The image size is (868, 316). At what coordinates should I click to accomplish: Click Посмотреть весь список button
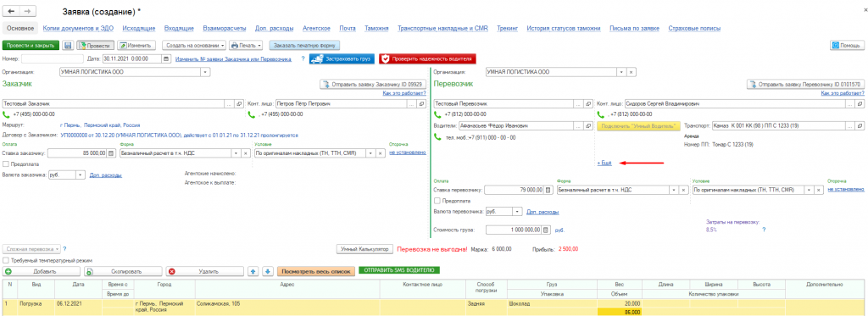[x=315, y=272]
